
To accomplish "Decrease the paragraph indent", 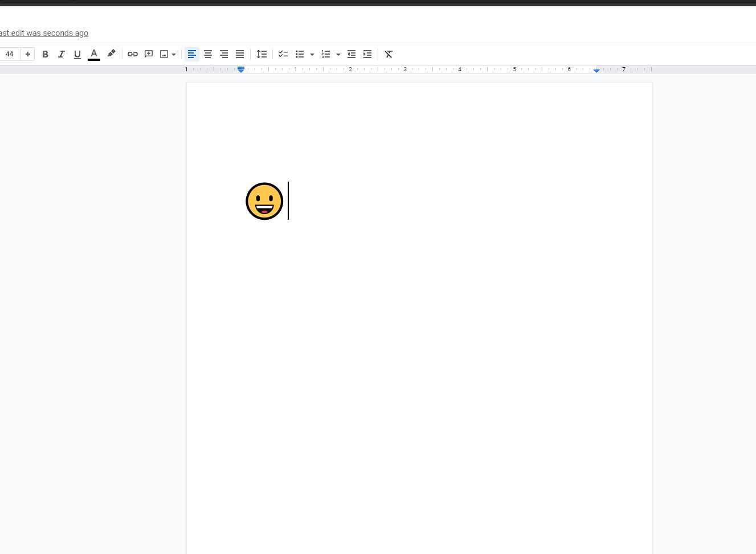I will [352, 54].
